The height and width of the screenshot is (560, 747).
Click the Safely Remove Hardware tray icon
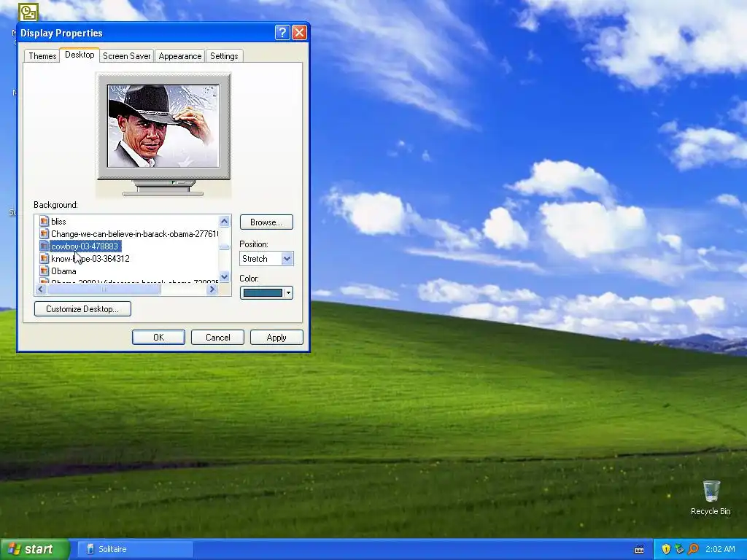(x=679, y=549)
